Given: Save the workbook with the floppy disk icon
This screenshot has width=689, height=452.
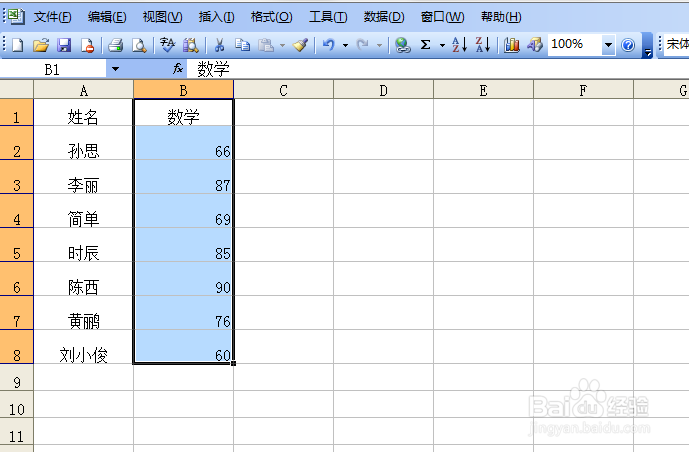Looking at the screenshot, I should point(64,45).
